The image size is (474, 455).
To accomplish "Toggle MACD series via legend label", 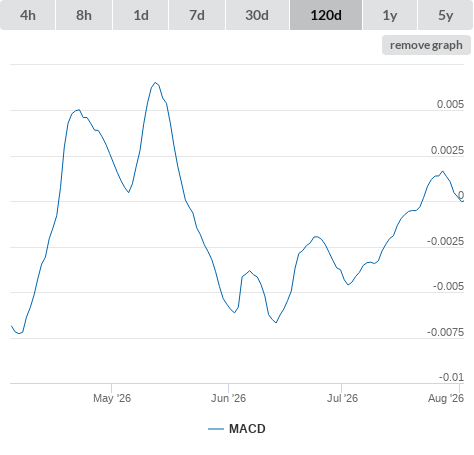I will tap(247, 429).
